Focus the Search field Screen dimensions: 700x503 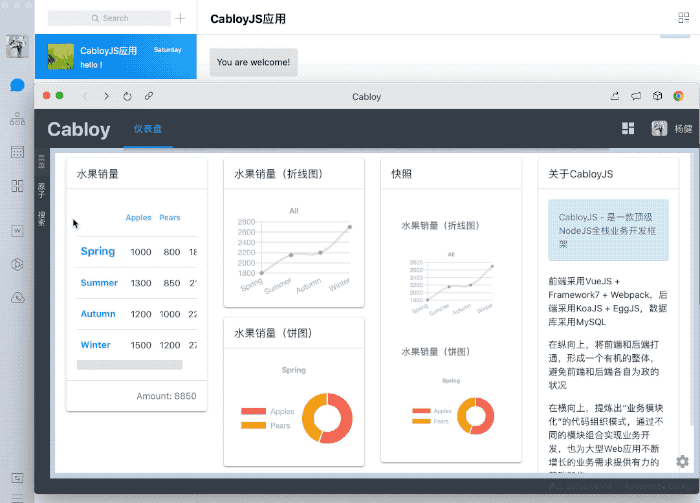pyautogui.click(x=109, y=18)
